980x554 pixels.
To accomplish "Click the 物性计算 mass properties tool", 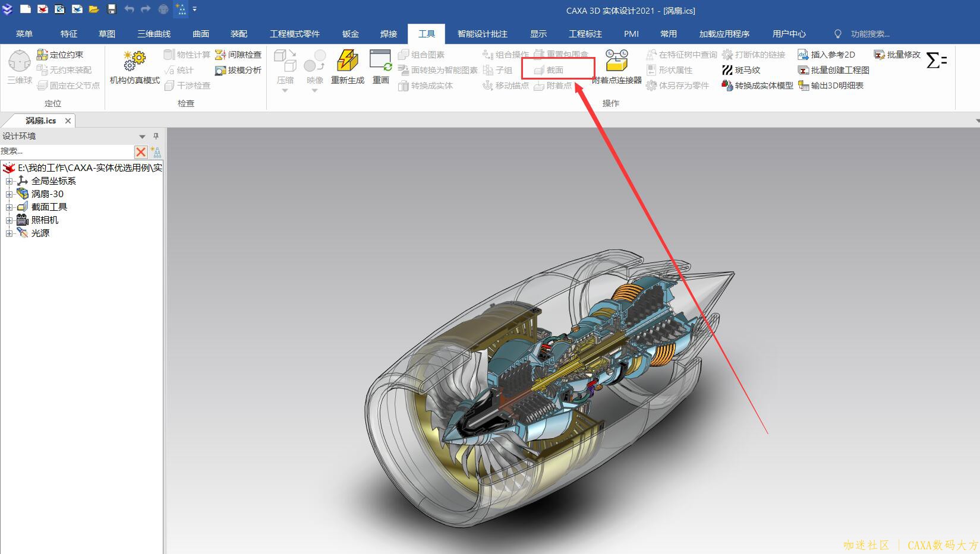I will tap(187, 55).
